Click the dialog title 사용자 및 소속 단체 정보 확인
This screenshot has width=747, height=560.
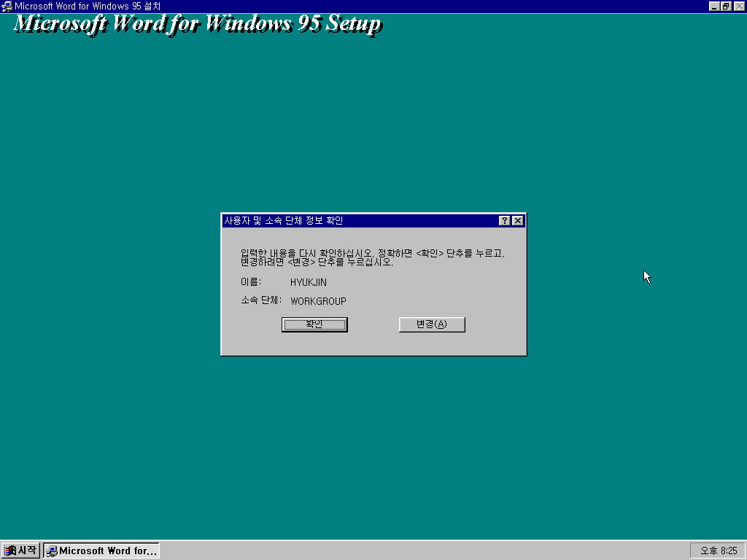(x=284, y=220)
